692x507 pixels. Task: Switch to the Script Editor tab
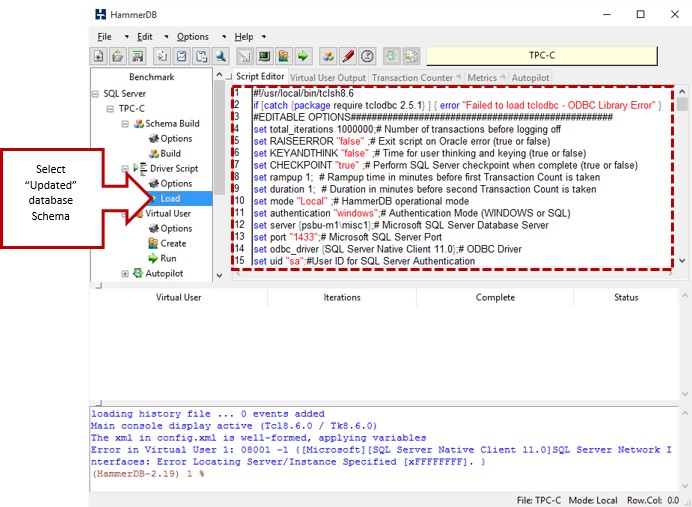point(260,76)
